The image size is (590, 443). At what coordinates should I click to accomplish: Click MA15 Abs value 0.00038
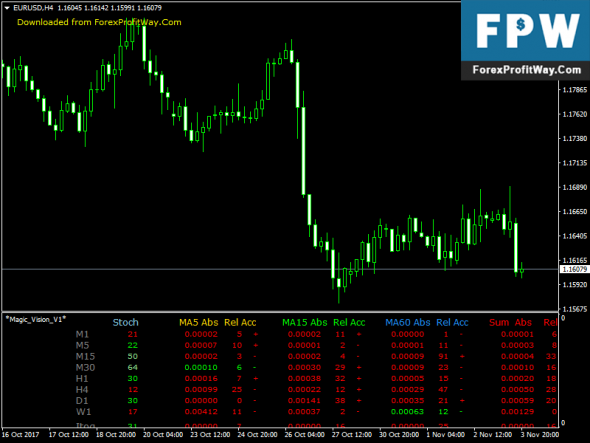tap(304, 379)
